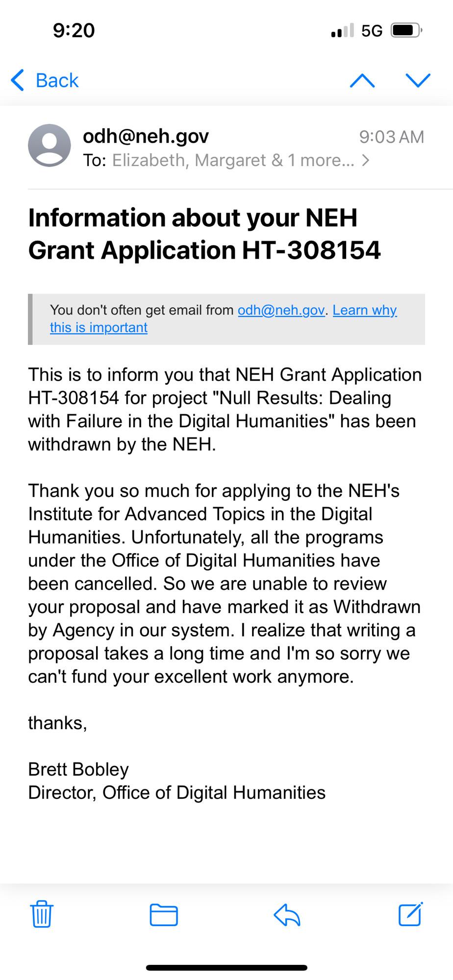Go Back to the inbox

click(45, 80)
